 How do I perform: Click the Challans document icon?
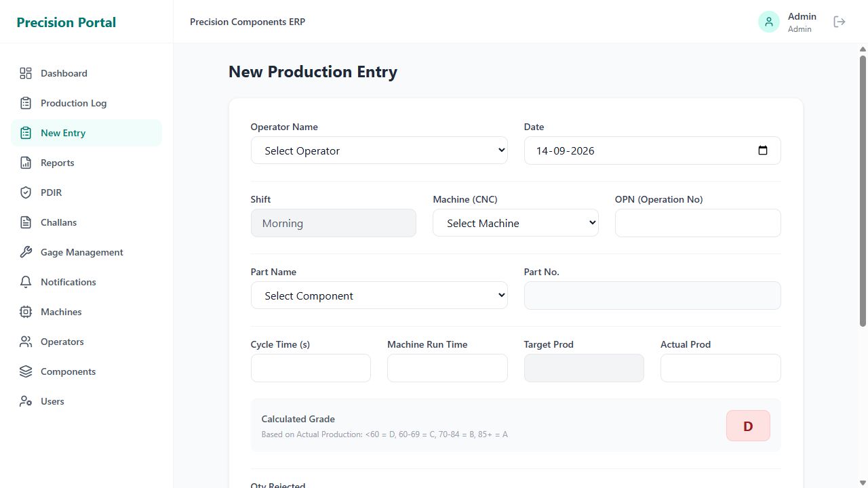click(x=26, y=222)
